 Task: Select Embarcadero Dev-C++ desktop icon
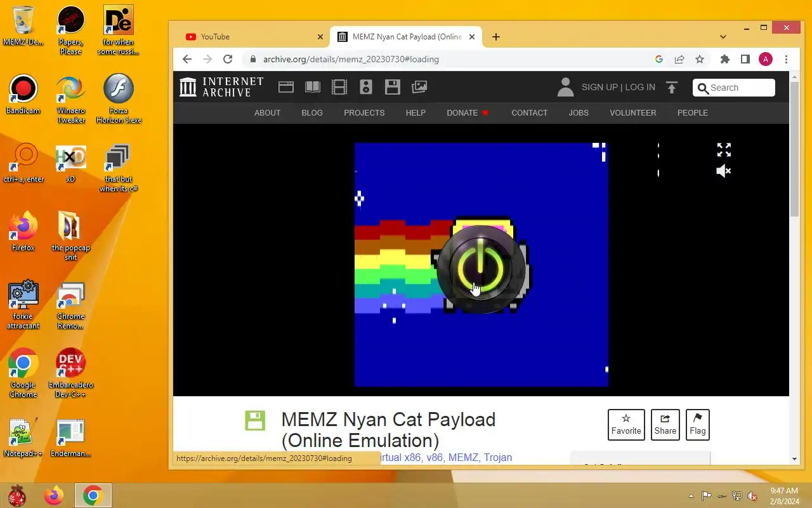point(70,373)
